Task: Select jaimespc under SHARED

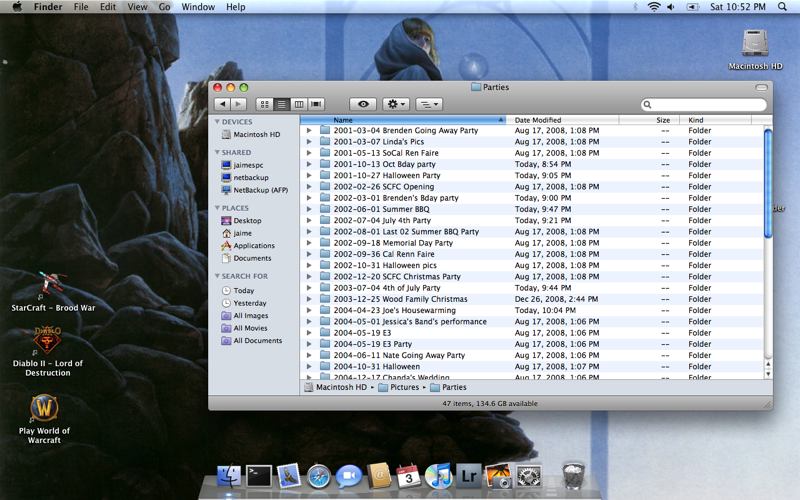Action: [x=242, y=165]
